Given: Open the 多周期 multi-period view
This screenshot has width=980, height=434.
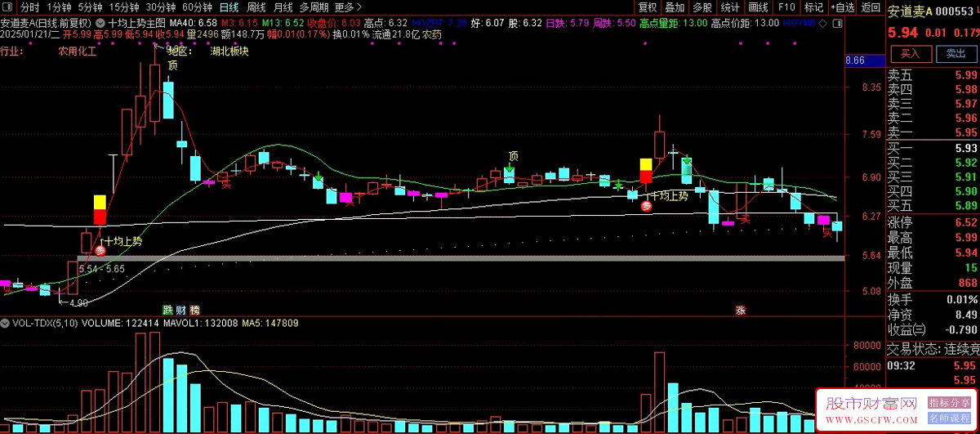Looking at the screenshot, I should point(314,7).
